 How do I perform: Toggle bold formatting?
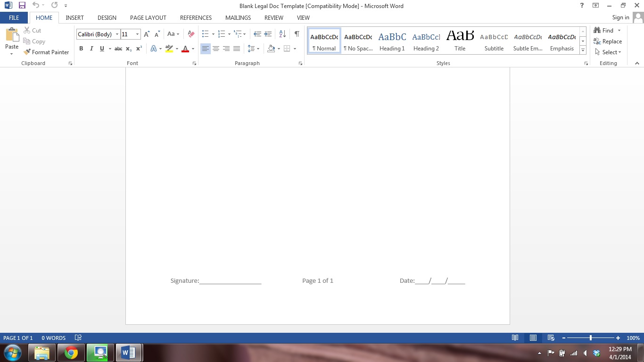(x=81, y=49)
